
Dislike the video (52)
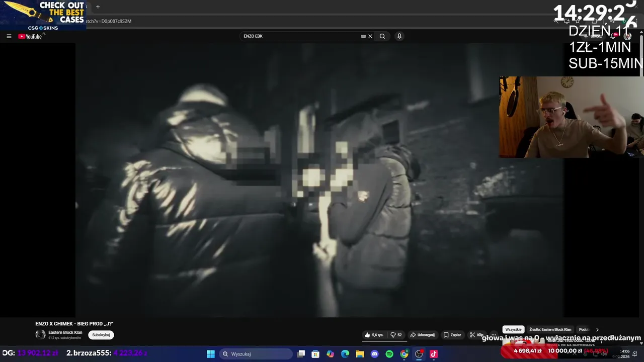(x=396, y=335)
